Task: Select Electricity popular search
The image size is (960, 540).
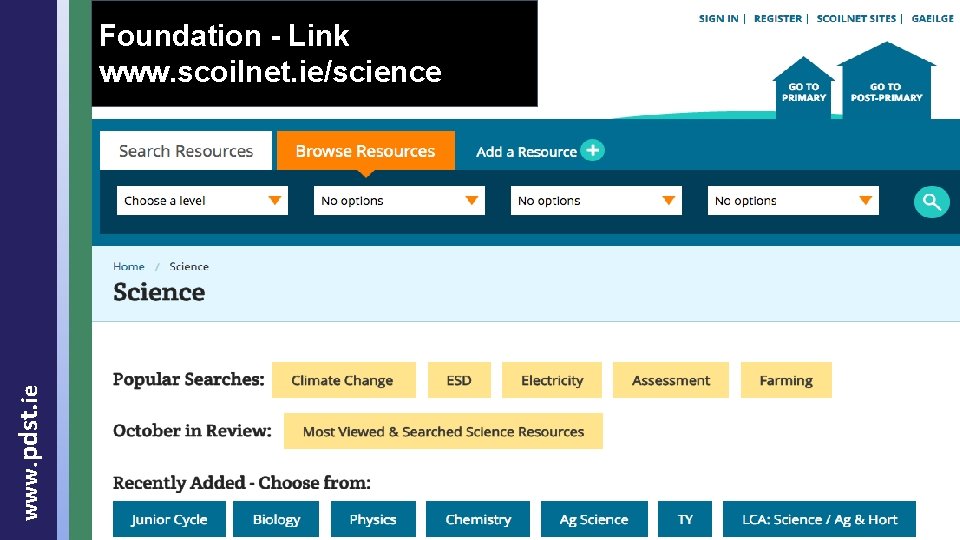Action: [552, 380]
